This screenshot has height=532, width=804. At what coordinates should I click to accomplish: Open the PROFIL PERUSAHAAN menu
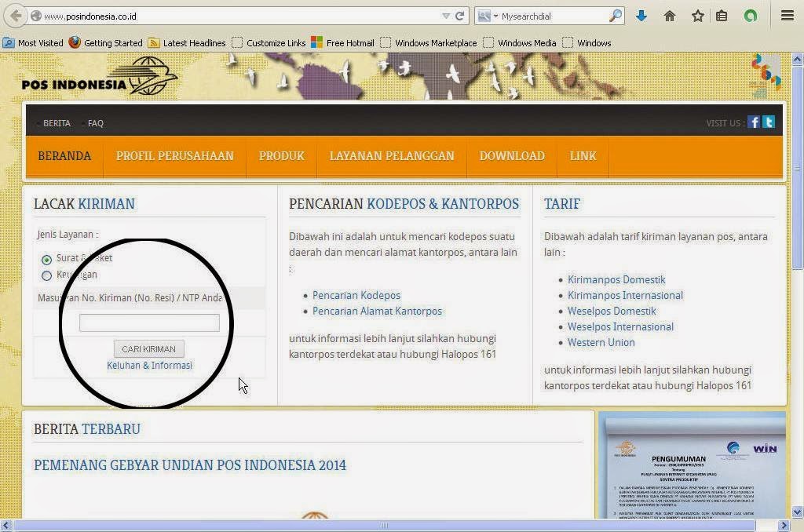click(175, 156)
